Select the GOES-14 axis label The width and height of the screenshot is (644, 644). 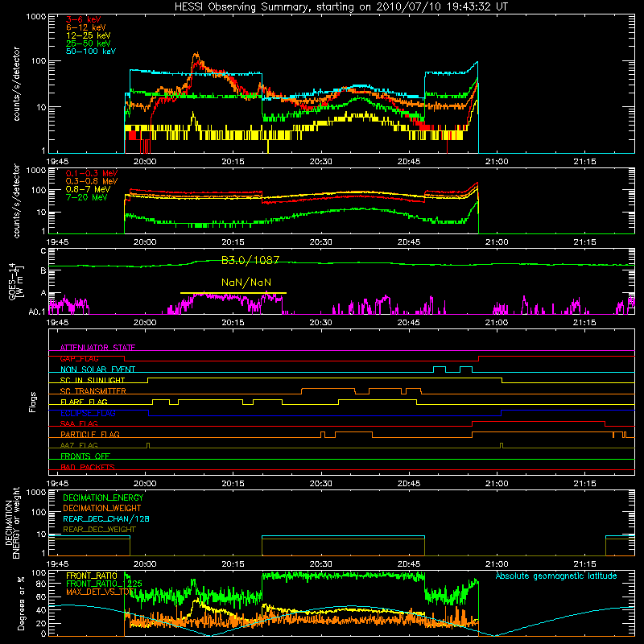tap(16, 282)
